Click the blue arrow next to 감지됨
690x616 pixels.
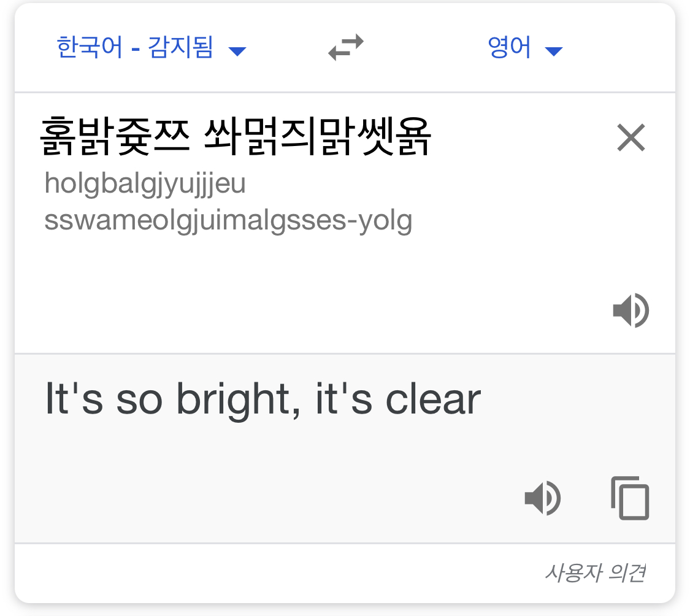coord(237,52)
